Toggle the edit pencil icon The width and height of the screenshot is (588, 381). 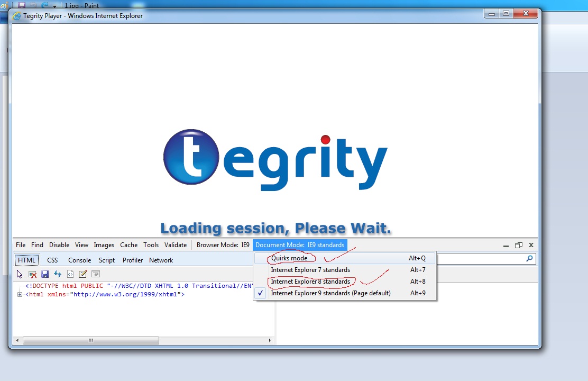83,274
